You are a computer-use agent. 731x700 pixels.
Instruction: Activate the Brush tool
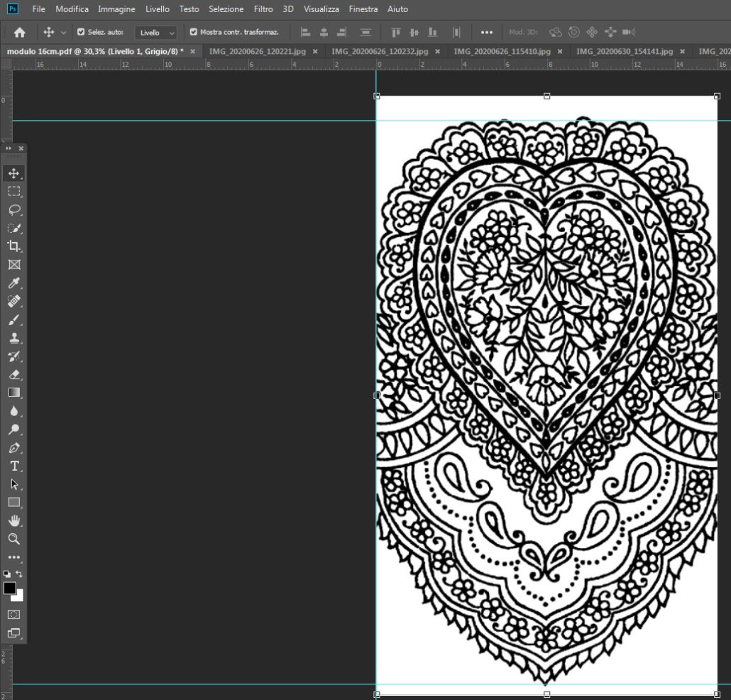coord(13,320)
